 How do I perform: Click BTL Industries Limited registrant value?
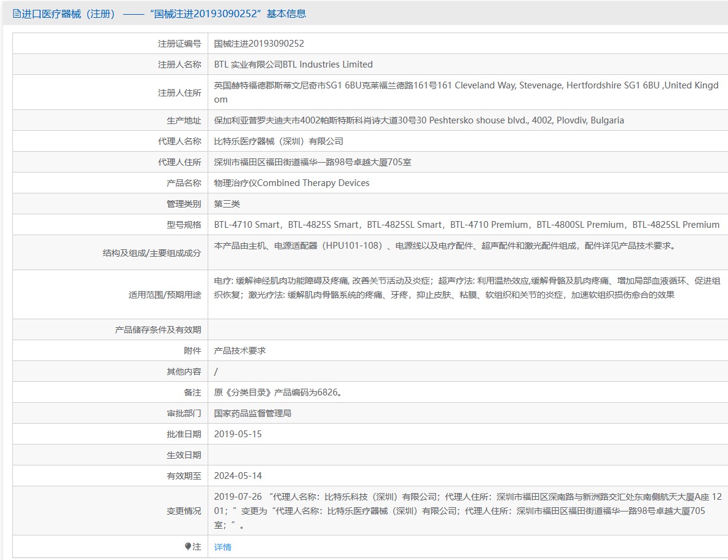click(294, 64)
